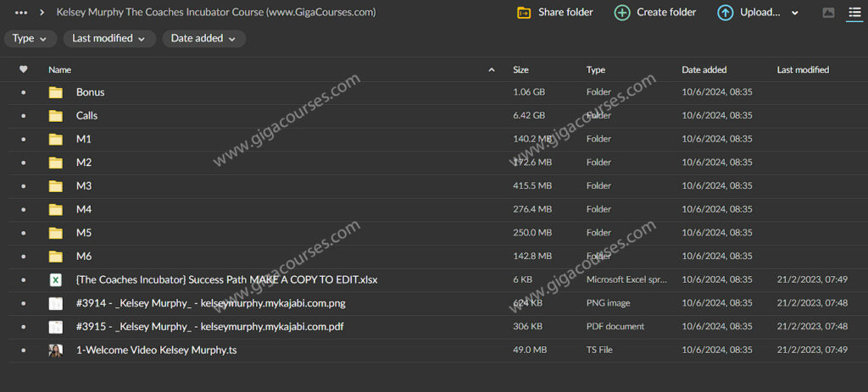Click the Create folder plus icon

622,13
